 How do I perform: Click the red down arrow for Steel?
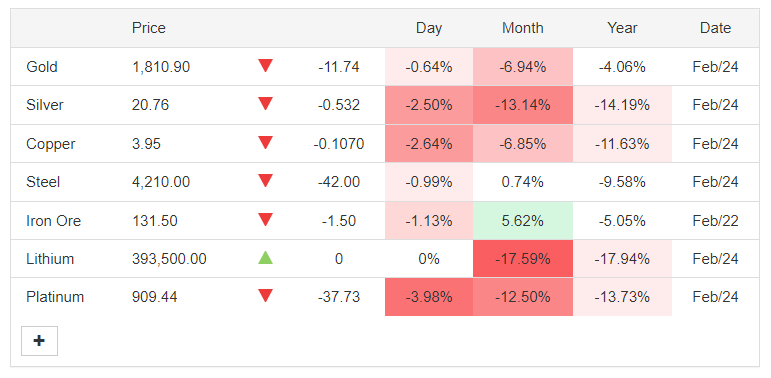tap(266, 181)
